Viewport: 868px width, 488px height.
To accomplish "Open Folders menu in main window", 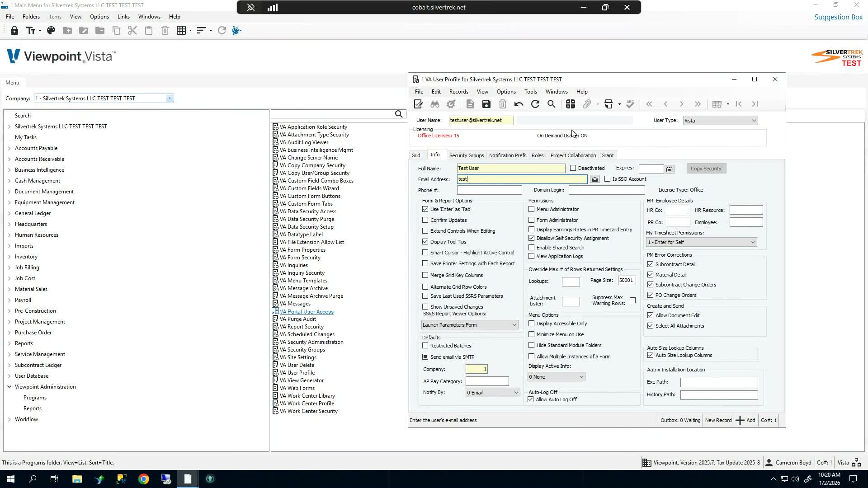I will point(31,17).
